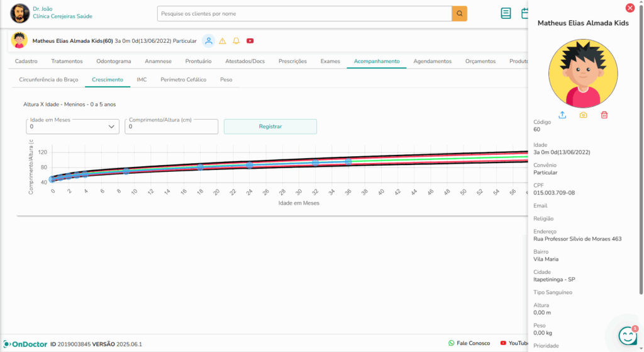The image size is (644, 352).
Task: Open the Fale Conosco WhatsApp link
Action: [469, 343]
